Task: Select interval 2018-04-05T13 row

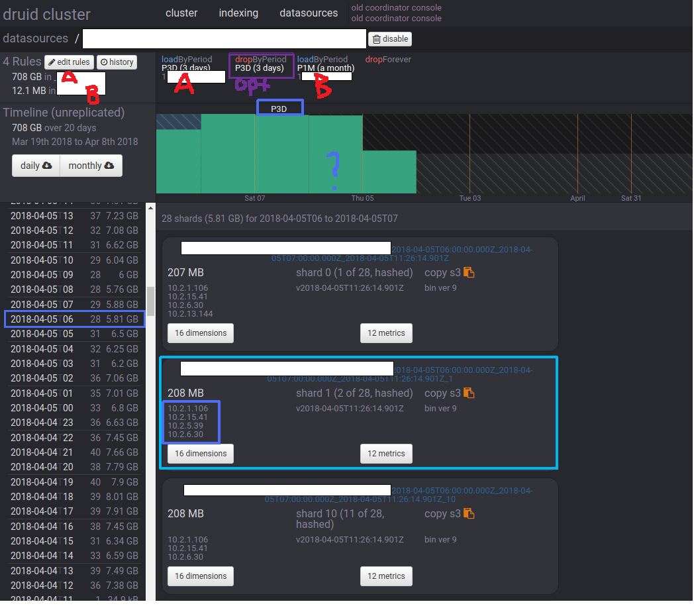Action: (74, 216)
